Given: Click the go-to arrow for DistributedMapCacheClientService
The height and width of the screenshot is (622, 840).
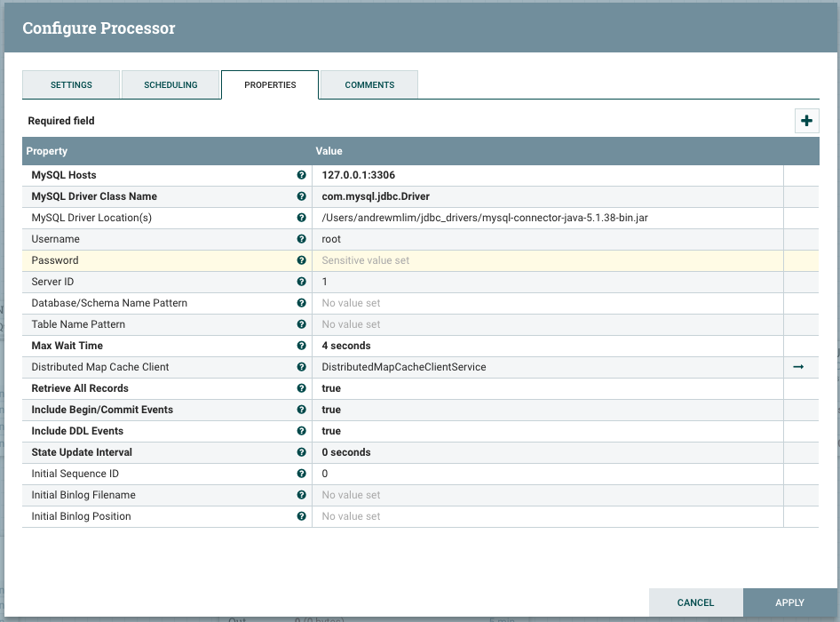Looking at the screenshot, I should tap(798, 366).
